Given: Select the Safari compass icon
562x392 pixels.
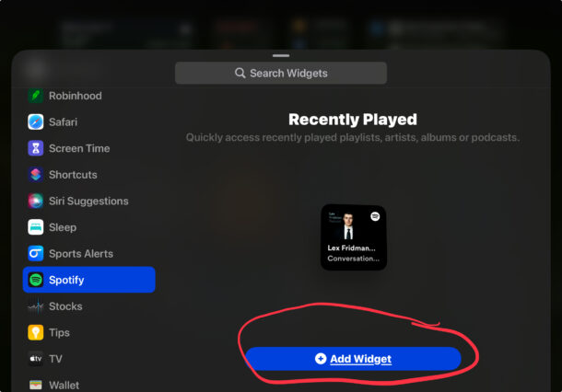Looking at the screenshot, I should tap(36, 122).
